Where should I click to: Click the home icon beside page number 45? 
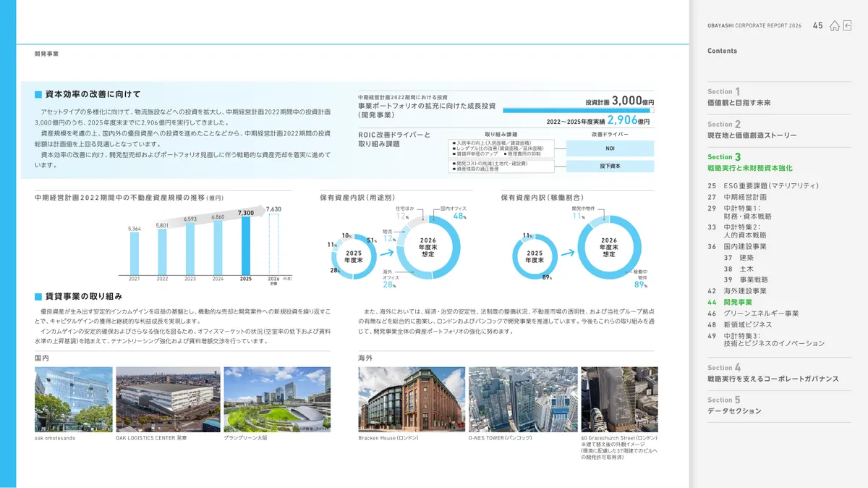point(835,25)
